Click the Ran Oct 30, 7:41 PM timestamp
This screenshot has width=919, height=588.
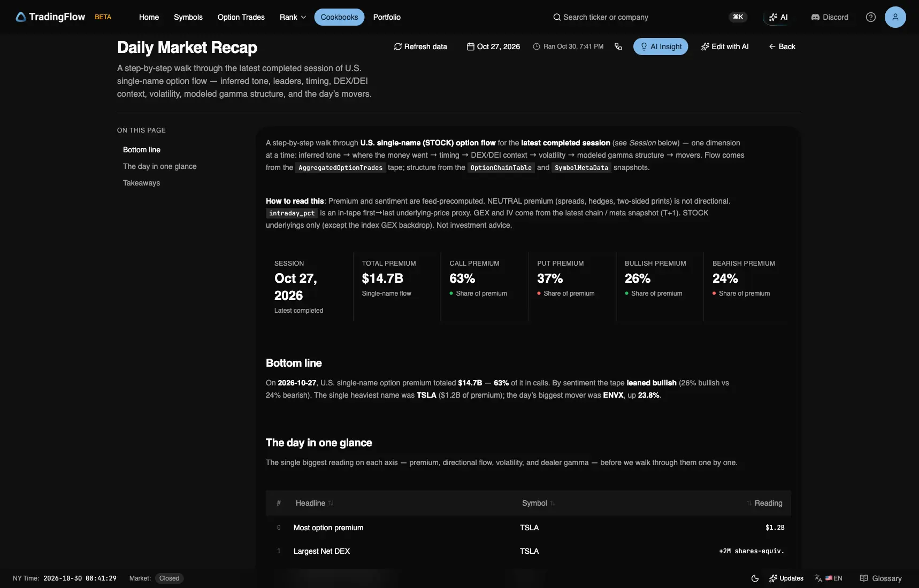pos(568,47)
